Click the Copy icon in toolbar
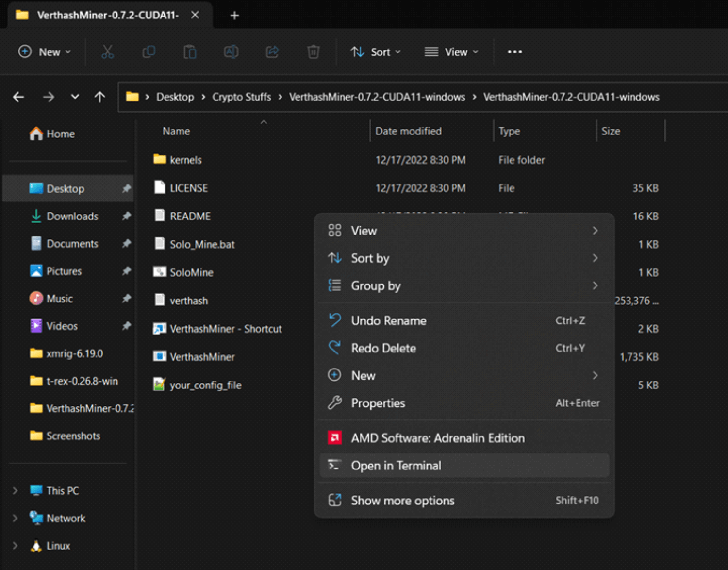 click(149, 52)
